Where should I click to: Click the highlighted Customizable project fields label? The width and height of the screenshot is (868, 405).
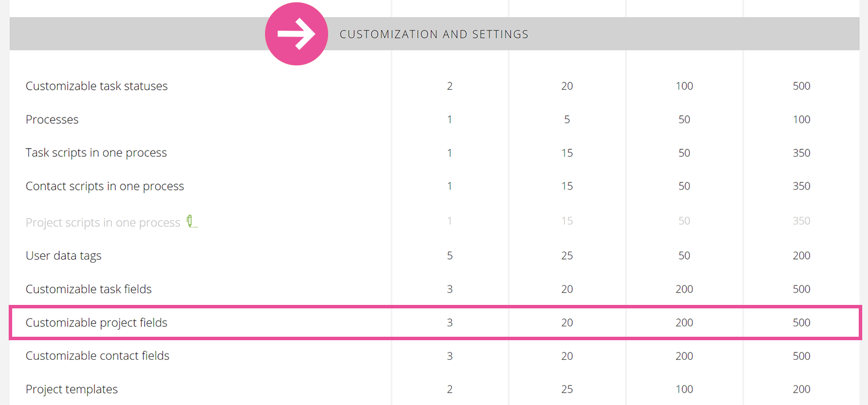(97, 323)
